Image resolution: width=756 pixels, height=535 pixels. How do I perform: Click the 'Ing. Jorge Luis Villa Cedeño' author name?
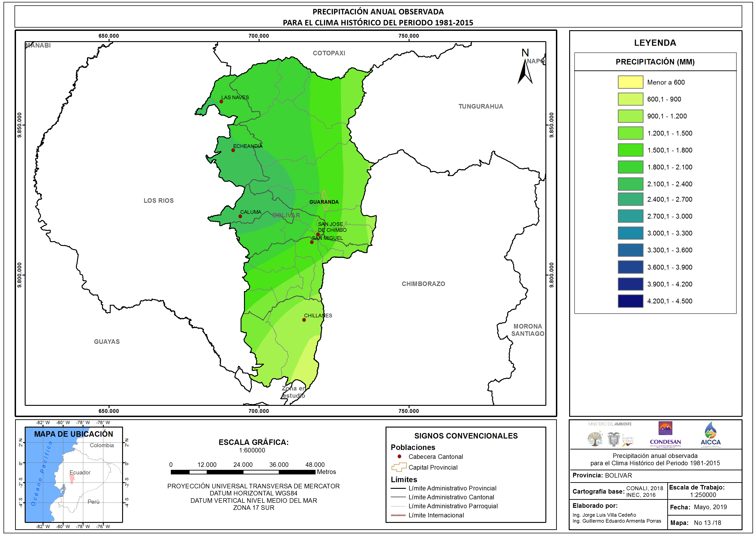pos(604,515)
